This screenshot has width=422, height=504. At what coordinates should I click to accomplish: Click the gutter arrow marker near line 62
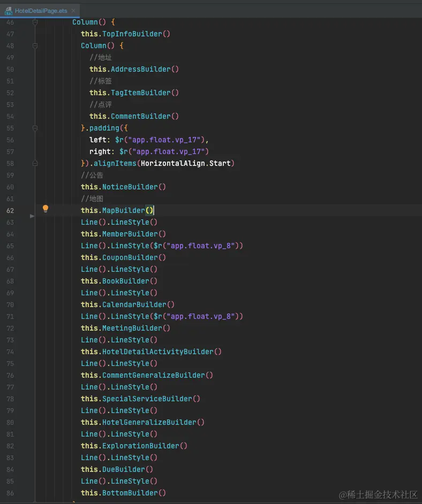point(32,216)
